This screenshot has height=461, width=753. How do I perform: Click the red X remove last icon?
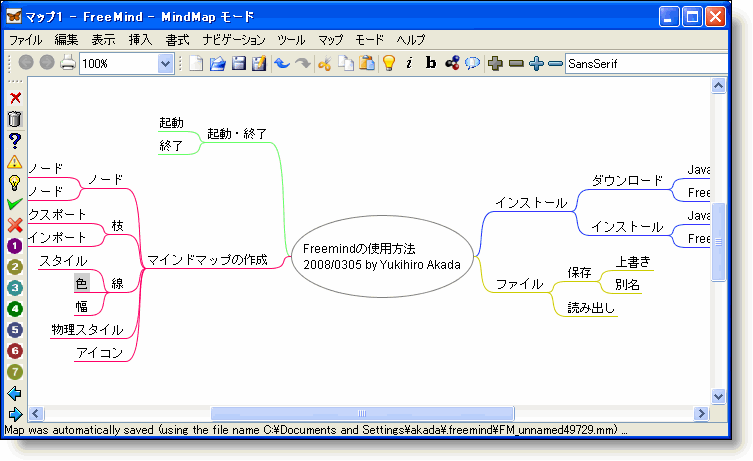15,98
